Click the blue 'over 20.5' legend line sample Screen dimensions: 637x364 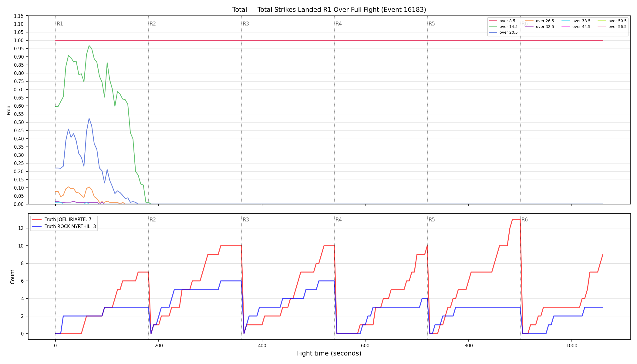pyautogui.click(x=493, y=32)
